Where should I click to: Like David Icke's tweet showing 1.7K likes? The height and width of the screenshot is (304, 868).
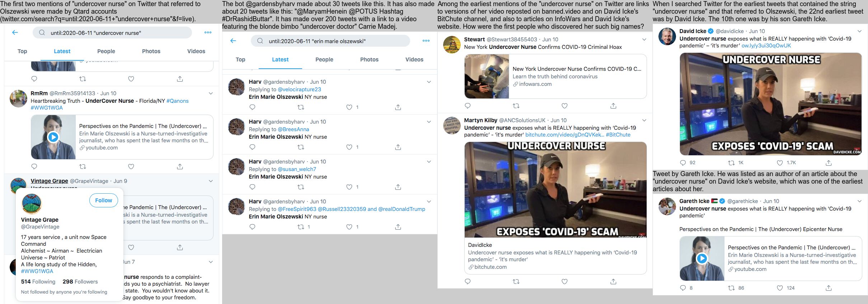pyautogui.click(x=780, y=163)
